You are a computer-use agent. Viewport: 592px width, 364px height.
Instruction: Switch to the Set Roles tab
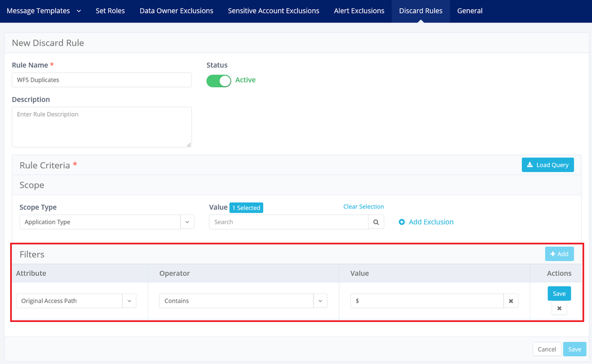pyautogui.click(x=110, y=11)
